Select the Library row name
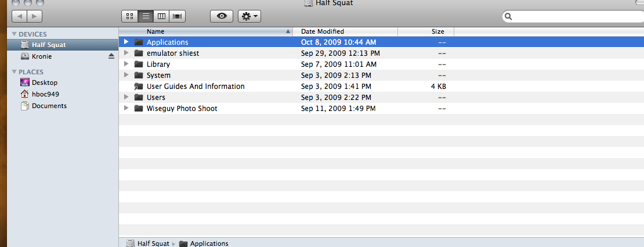 click(x=158, y=64)
